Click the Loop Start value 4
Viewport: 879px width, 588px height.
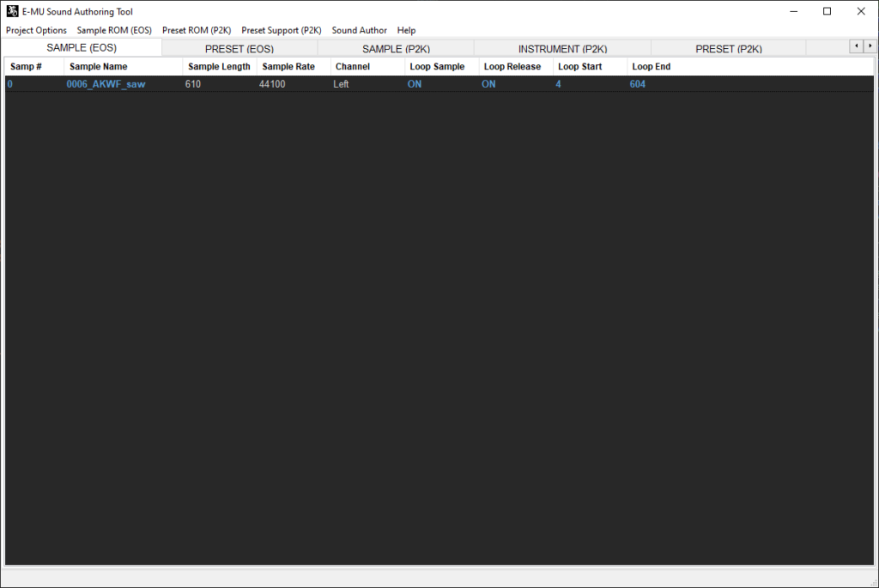558,84
